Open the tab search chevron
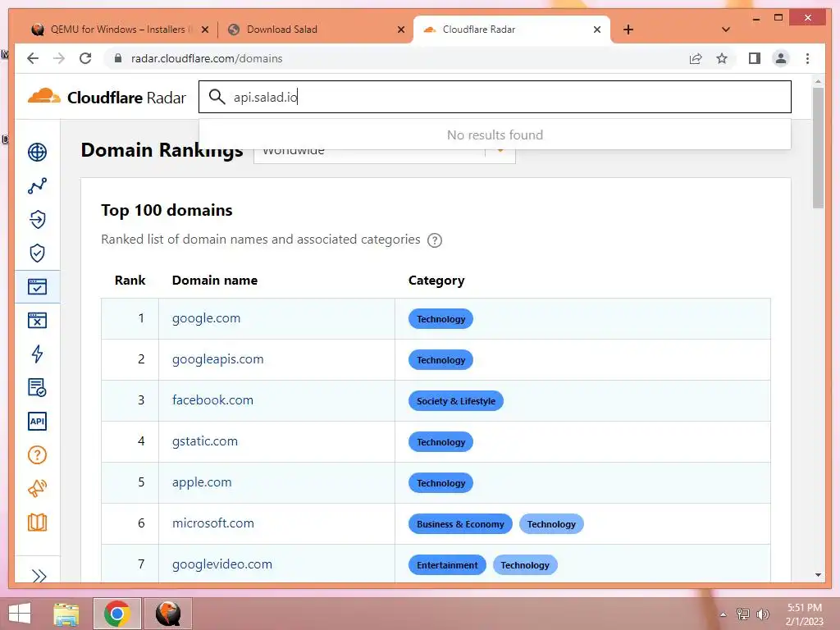 tap(726, 30)
